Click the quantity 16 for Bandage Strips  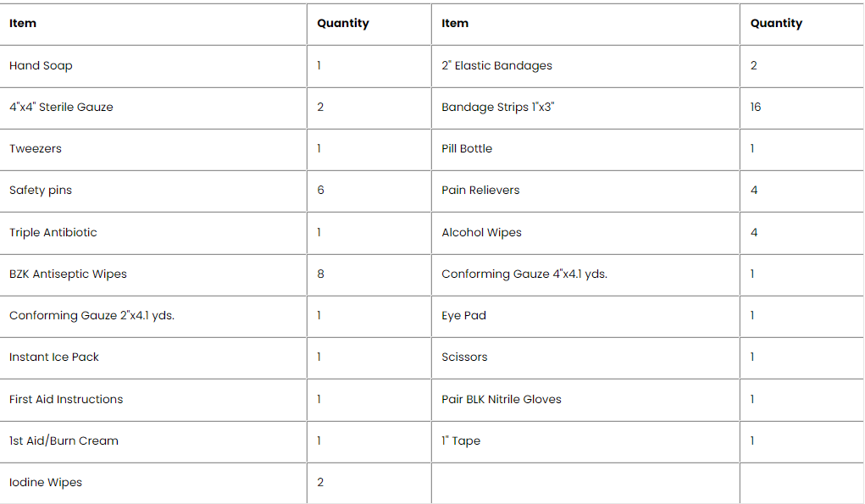pos(756,108)
